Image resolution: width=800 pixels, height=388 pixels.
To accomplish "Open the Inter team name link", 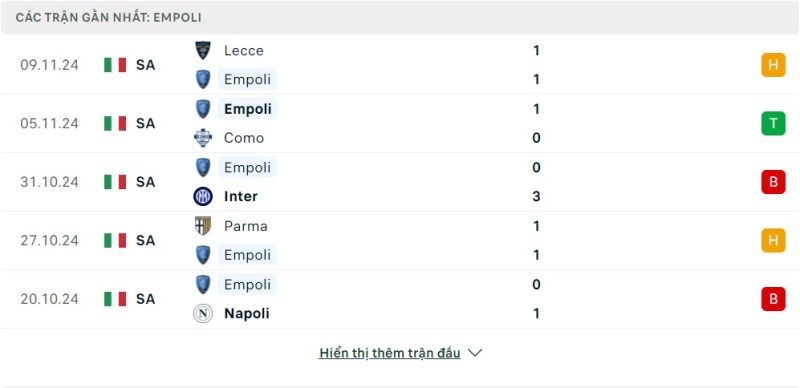I will point(241,197).
